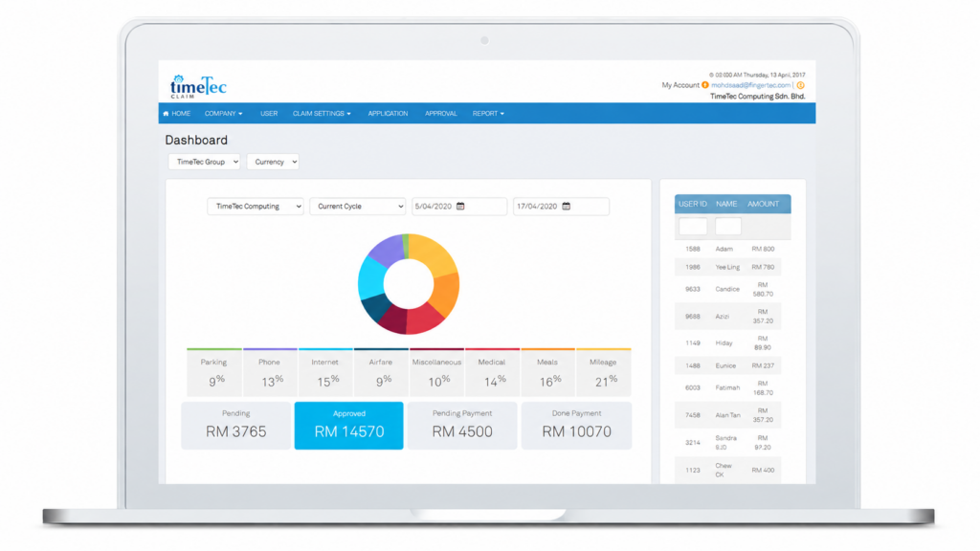The width and height of the screenshot is (980, 551).
Task: Click the orange My Account icon
Action: click(x=705, y=85)
